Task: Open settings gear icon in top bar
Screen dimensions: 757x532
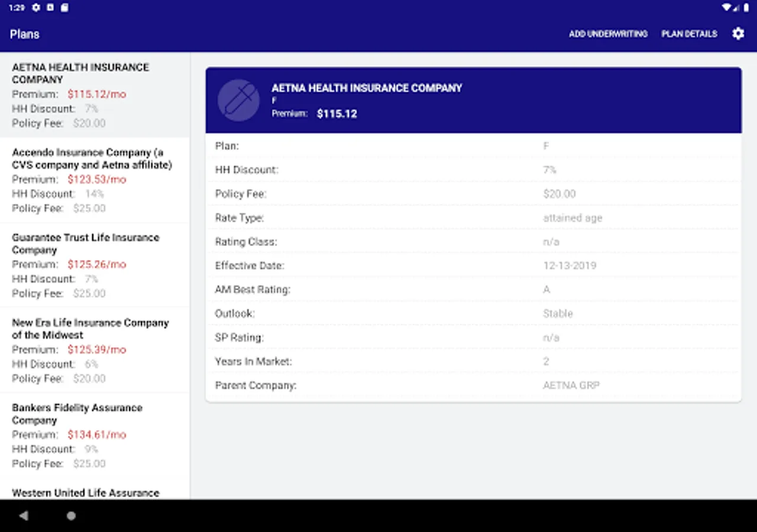Action: point(738,34)
